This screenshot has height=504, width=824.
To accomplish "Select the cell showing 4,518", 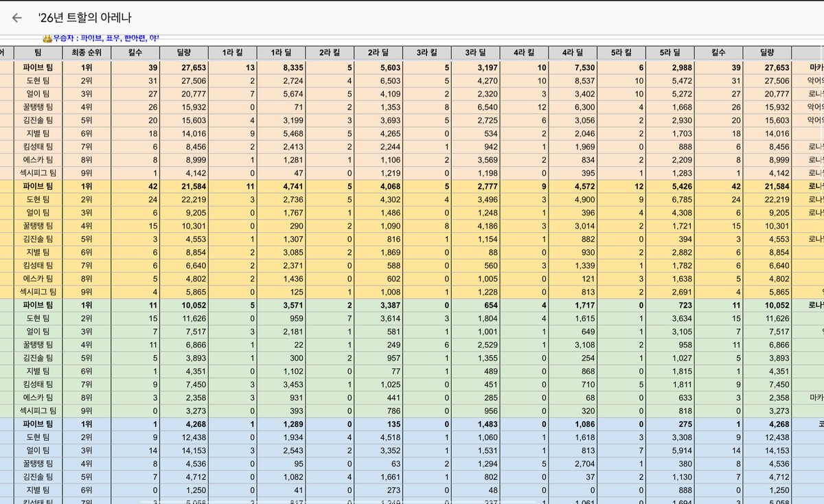I will coord(379,437).
